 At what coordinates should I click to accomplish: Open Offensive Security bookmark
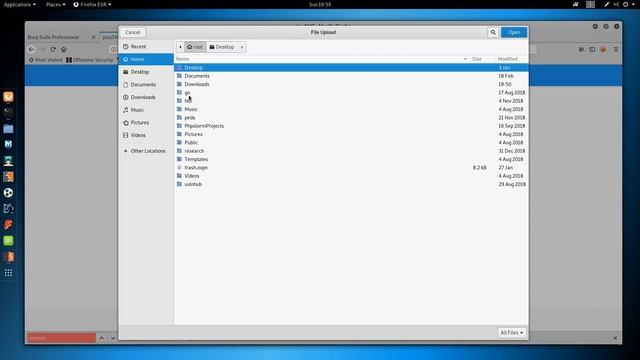(89, 60)
